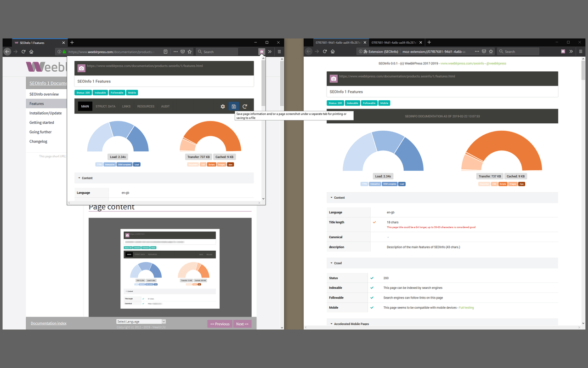Viewport: 588px width, 368px height.
Task: Open a new tab in the right browser
Action: 429,42
